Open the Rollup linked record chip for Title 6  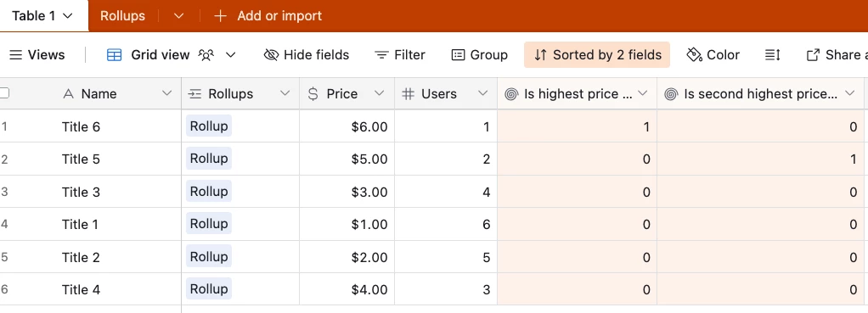pyautogui.click(x=209, y=126)
